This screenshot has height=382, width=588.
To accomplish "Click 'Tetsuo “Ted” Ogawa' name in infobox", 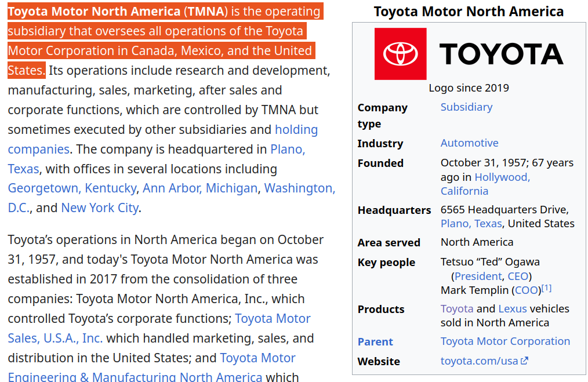I will [x=490, y=262].
